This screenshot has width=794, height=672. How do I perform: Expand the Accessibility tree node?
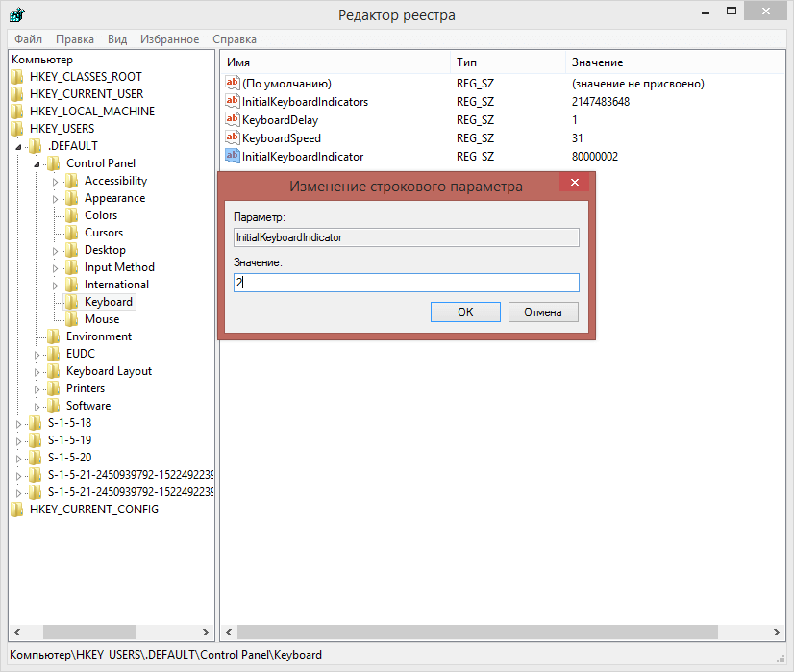pos(55,181)
